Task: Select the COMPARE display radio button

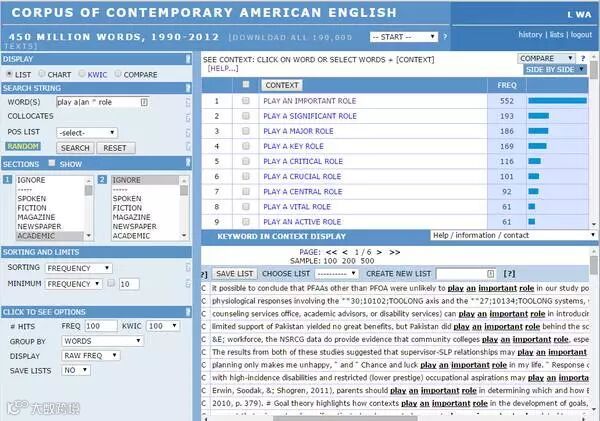Action: 118,73
